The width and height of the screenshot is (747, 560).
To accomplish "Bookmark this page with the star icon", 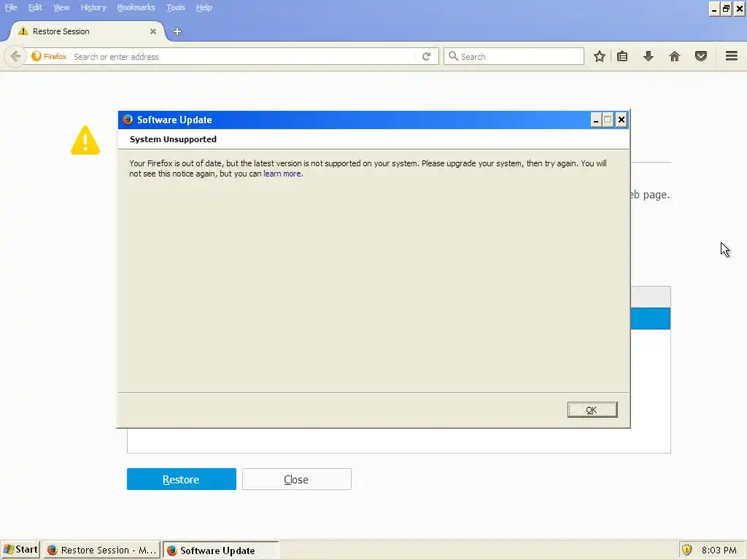I will pos(600,57).
